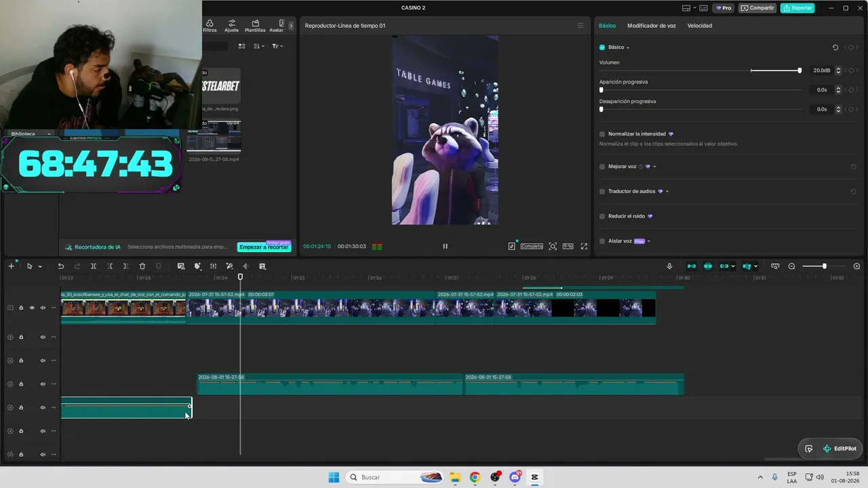Open the Avatar panel
The width and height of the screenshot is (868, 488).
tap(277, 26)
